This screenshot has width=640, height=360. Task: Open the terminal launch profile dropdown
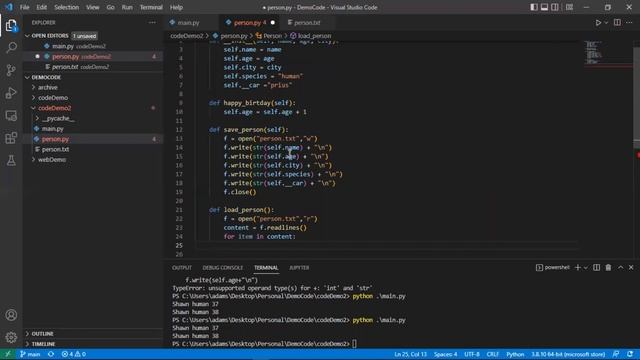click(586, 268)
